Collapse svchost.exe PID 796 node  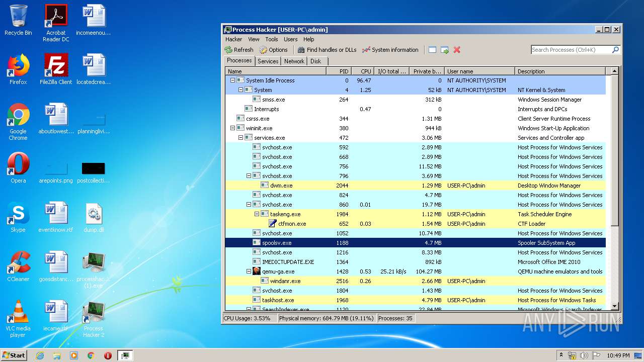point(249,176)
